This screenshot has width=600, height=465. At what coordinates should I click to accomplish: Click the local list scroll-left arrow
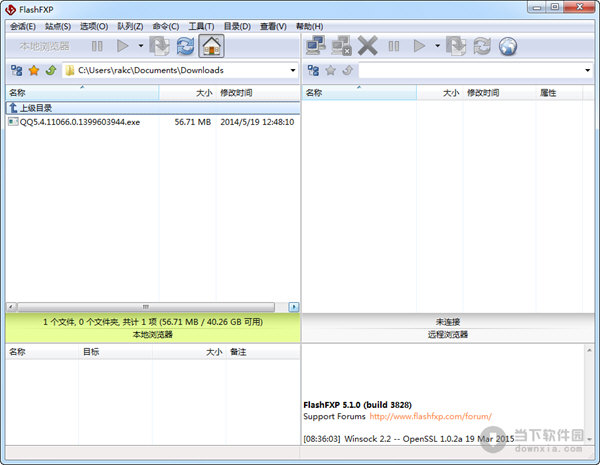pos(11,307)
